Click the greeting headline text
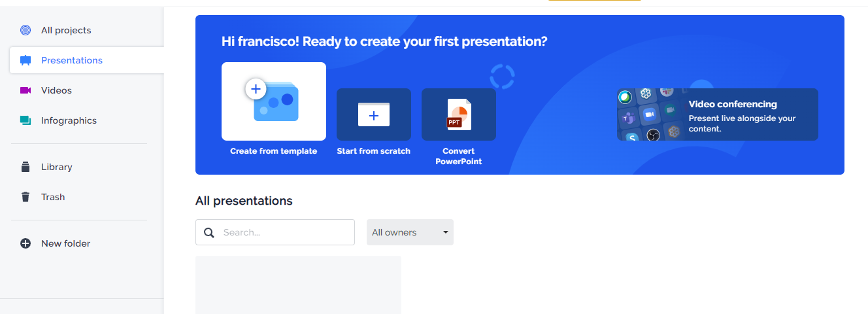 [x=384, y=42]
